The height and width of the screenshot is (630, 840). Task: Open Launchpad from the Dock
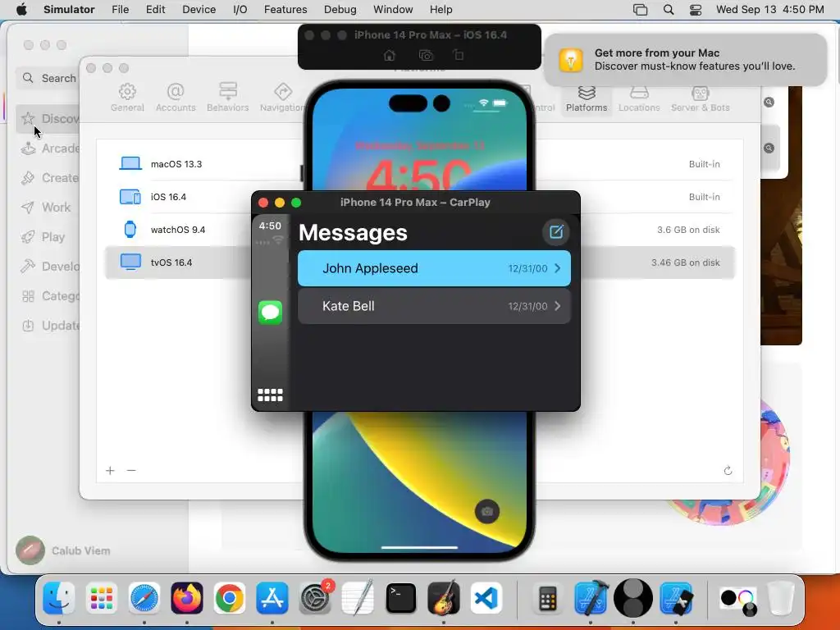click(x=101, y=598)
